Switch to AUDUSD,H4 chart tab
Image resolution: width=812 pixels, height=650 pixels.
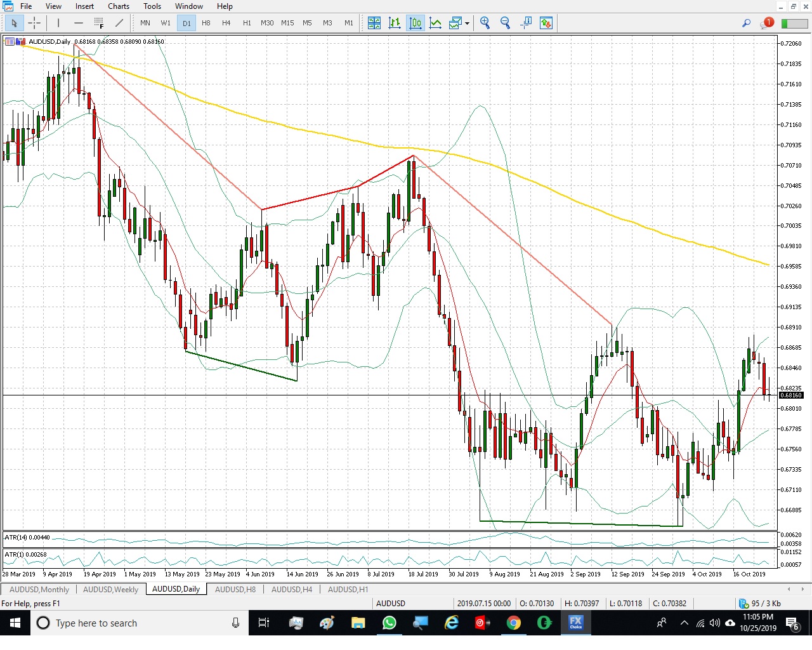tap(292, 589)
